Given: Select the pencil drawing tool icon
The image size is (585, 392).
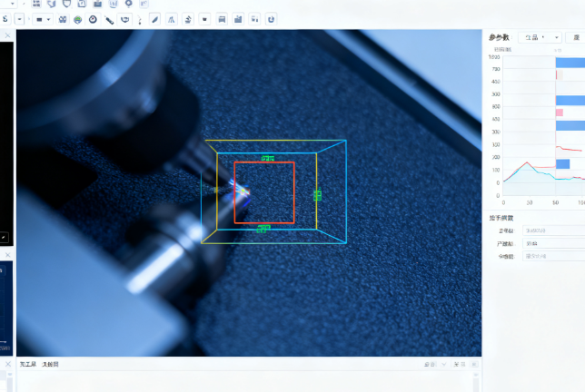Looking at the screenshot, I should [x=154, y=18].
